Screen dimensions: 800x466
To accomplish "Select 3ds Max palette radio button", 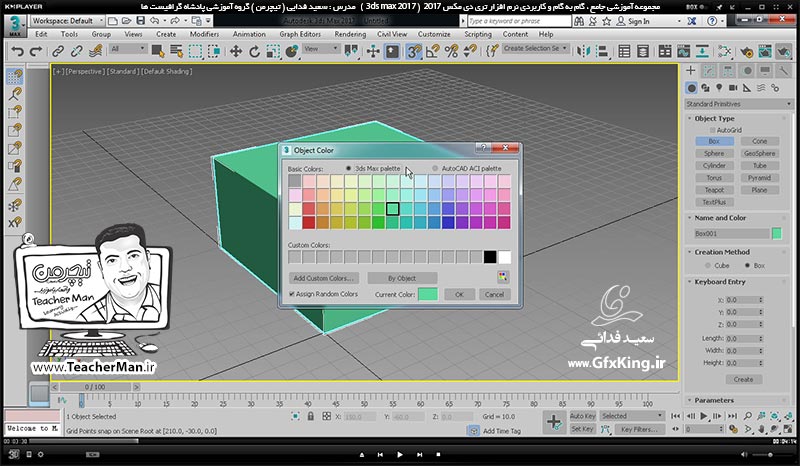I will (x=348, y=168).
